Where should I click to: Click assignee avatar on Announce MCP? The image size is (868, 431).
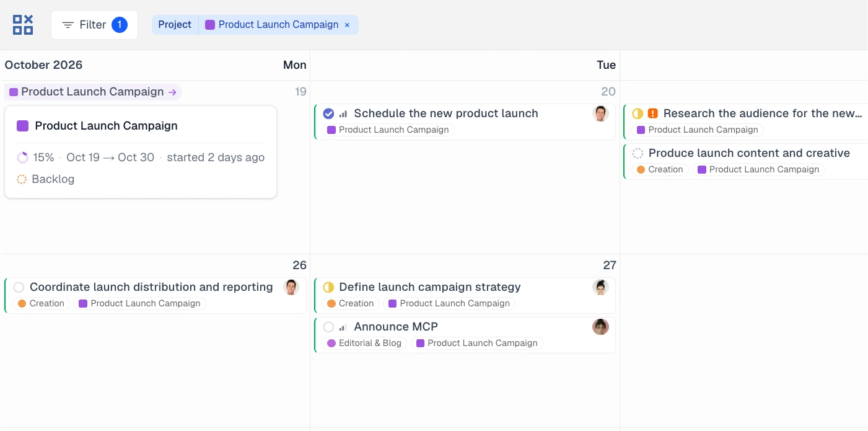600,327
